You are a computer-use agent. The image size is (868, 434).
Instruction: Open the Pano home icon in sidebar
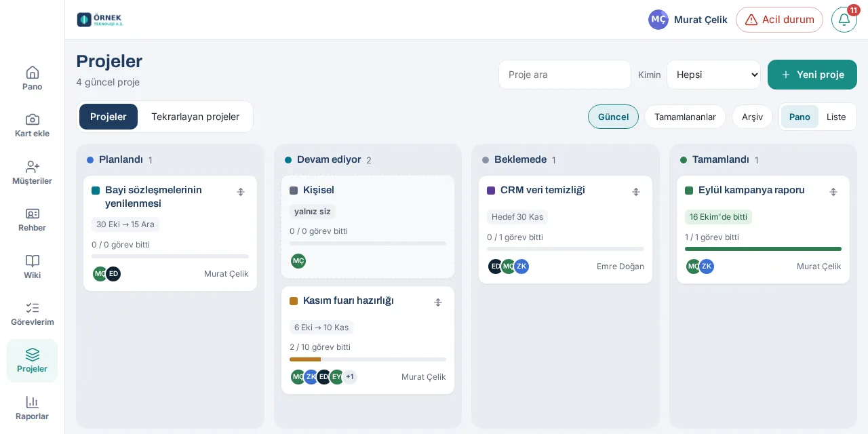pyautogui.click(x=32, y=73)
